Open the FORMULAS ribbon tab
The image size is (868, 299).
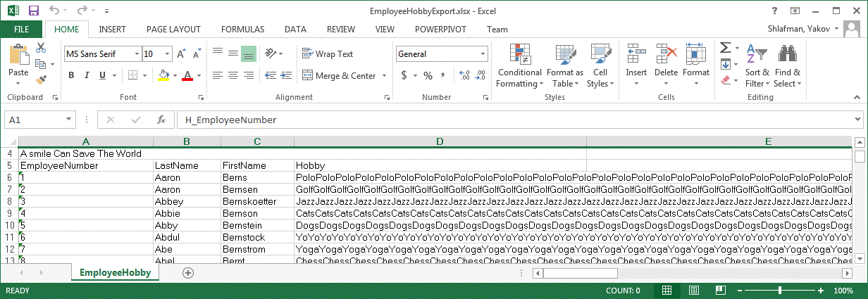tap(242, 29)
